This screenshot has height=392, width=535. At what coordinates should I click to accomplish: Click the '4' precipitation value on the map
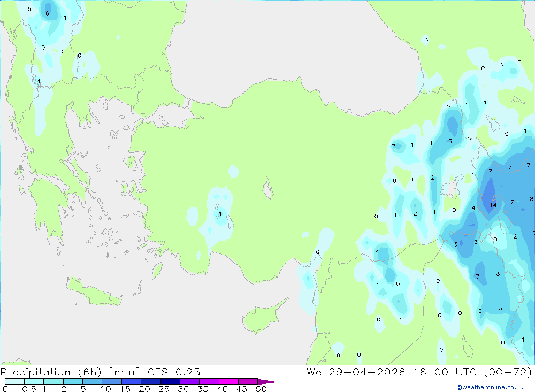click(473, 208)
